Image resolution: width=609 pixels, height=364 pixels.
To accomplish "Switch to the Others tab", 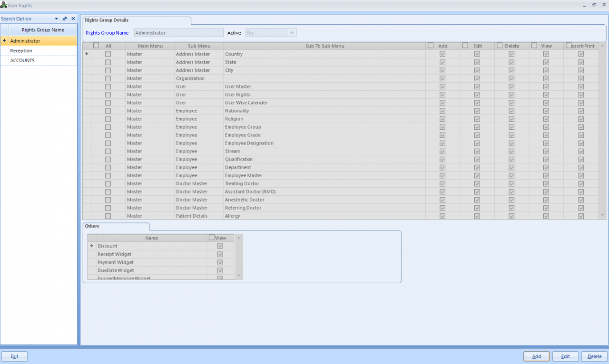I will click(92, 227).
